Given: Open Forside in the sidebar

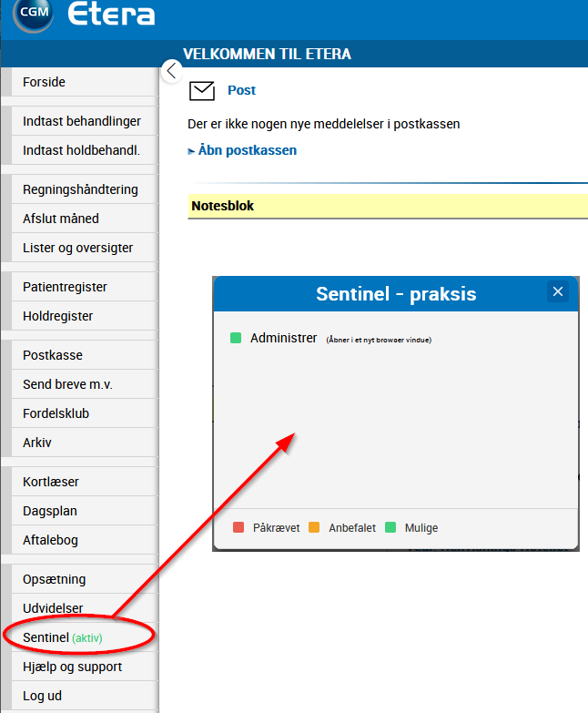Looking at the screenshot, I should point(45,82).
